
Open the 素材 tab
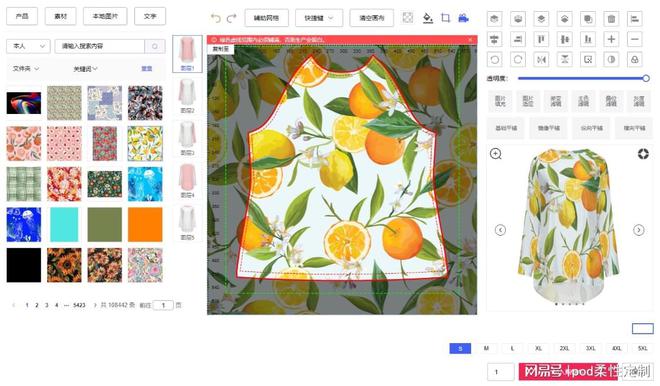point(61,16)
